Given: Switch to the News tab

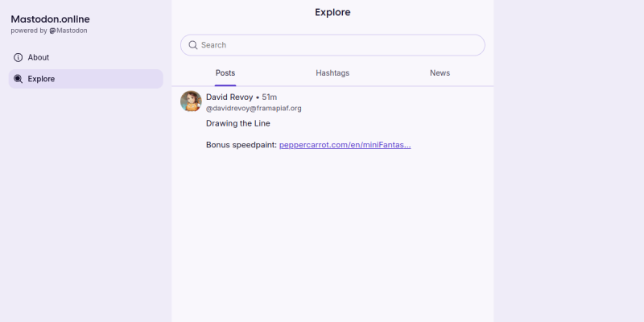Looking at the screenshot, I should tap(440, 73).
